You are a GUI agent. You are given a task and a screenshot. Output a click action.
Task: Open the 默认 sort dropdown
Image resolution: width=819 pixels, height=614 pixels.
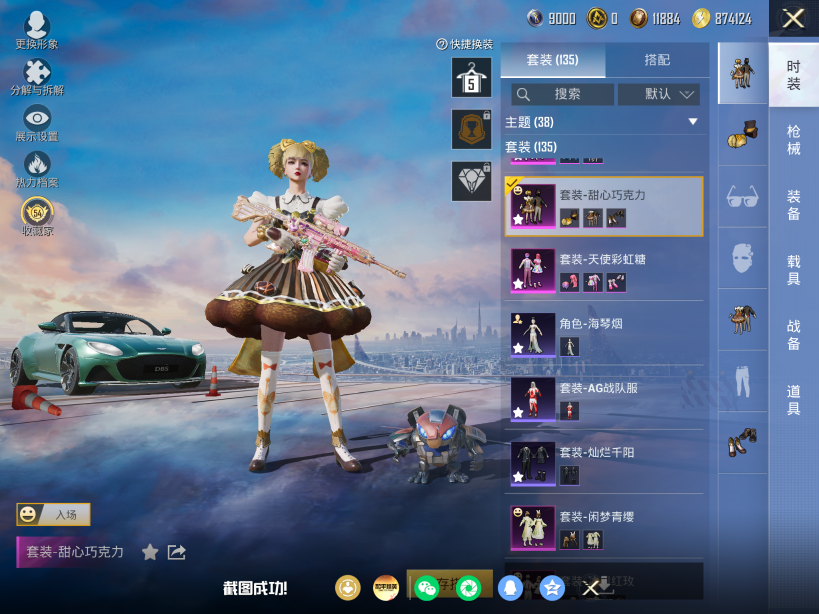click(x=659, y=95)
